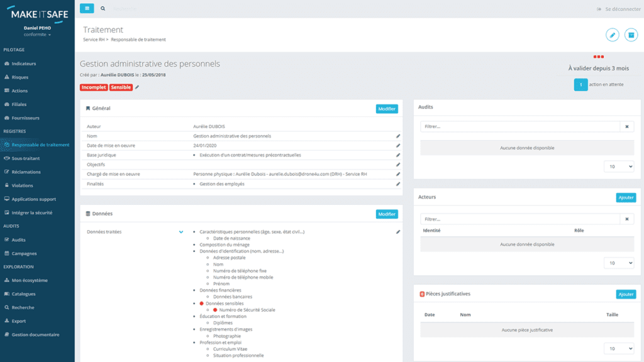
Task: Click the hamburger menu button in top bar
Action: coord(87,9)
